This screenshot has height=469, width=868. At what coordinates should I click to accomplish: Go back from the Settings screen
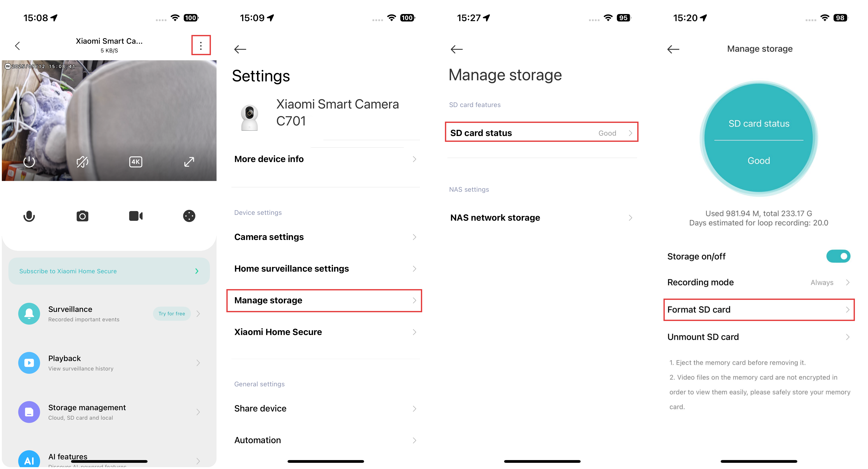pos(240,49)
